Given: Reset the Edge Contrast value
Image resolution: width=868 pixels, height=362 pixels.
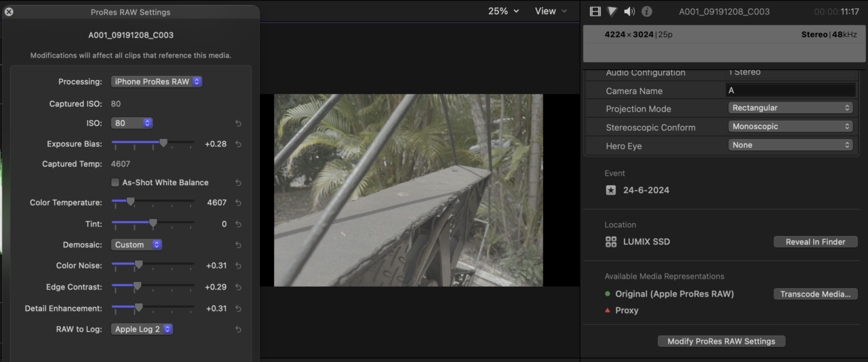Looking at the screenshot, I should pos(238,287).
